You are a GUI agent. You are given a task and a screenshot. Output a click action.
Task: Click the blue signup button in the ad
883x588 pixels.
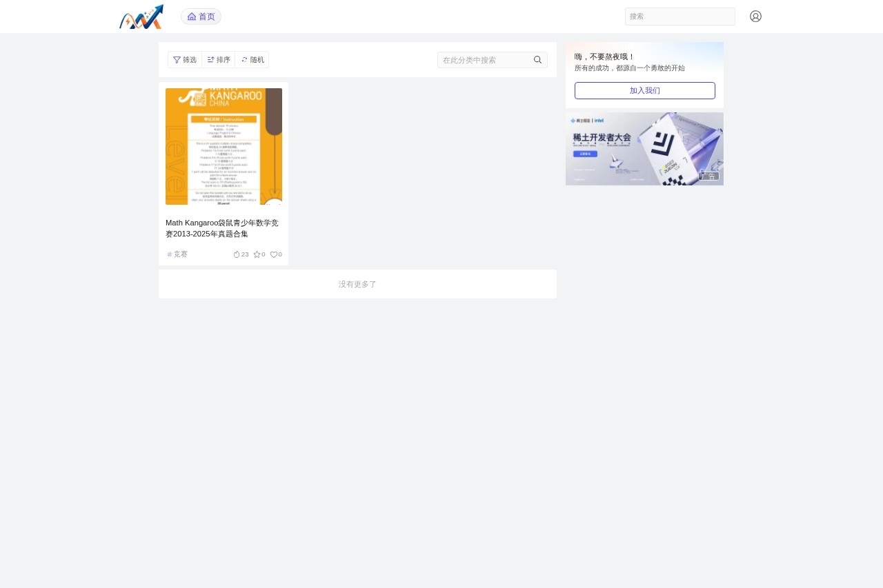coord(585,154)
